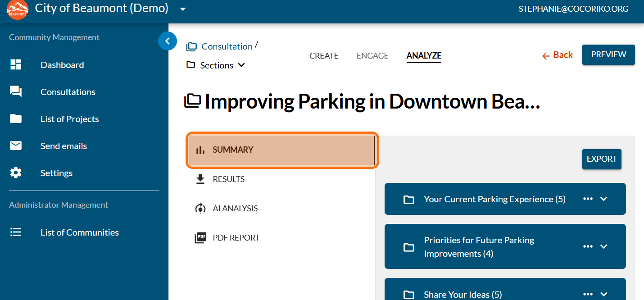Click the PREVIEW button
The width and height of the screenshot is (644, 300).
click(x=608, y=55)
